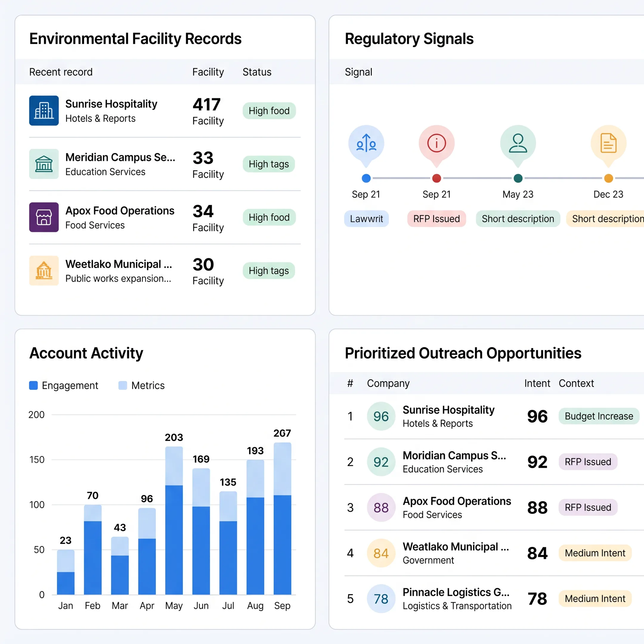Toggle the Engagement legend swatch

33,385
